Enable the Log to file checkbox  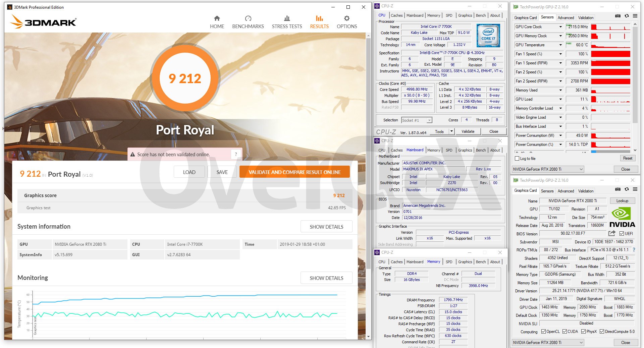(517, 159)
